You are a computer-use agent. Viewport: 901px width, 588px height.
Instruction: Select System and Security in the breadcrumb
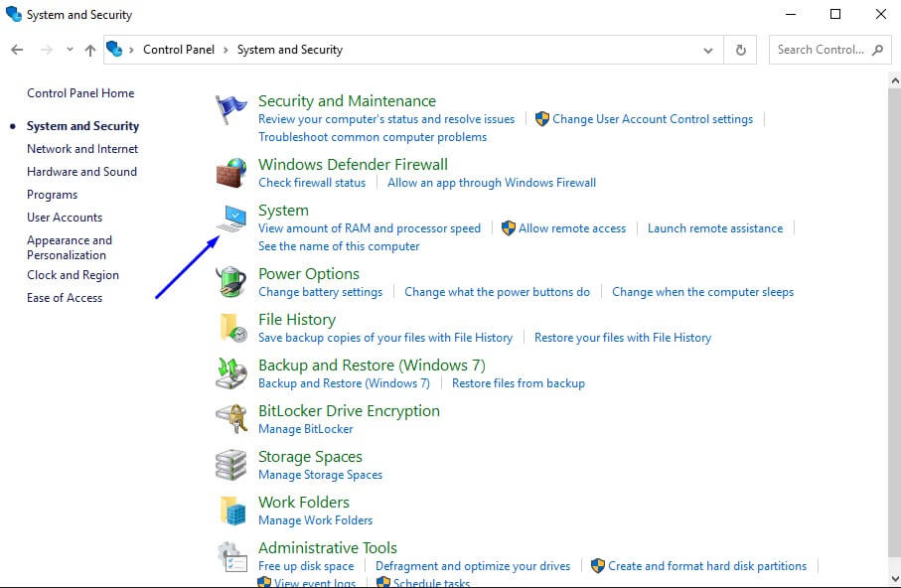290,50
